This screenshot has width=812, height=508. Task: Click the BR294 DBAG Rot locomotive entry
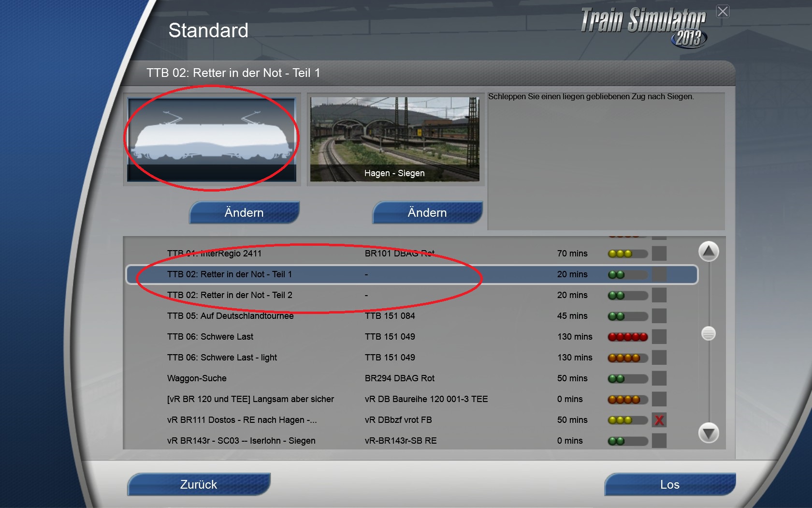click(400, 378)
